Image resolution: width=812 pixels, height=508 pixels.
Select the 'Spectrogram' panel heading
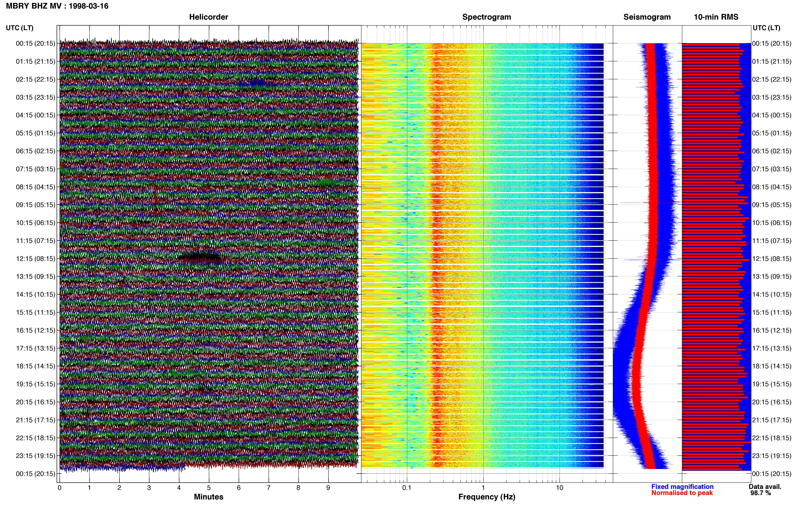(487, 17)
